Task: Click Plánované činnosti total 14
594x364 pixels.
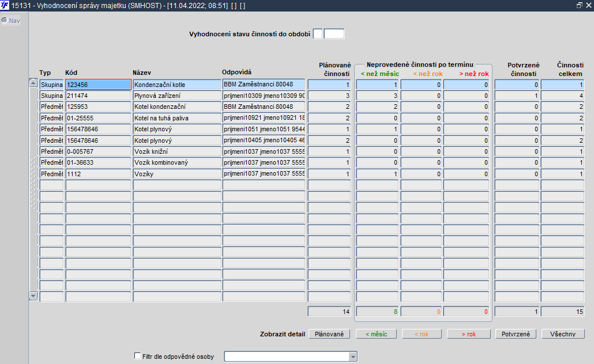Action: coord(329,312)
